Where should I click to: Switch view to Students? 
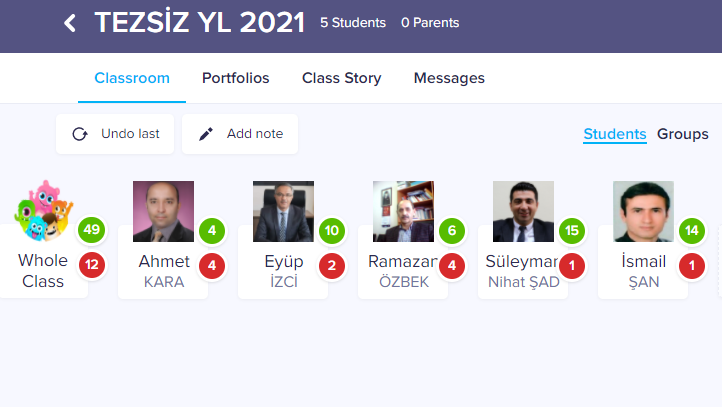(615, 134)
